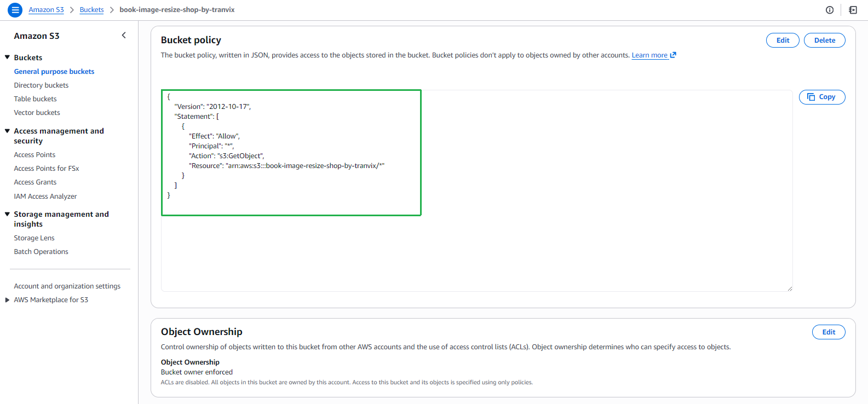Open Storage Lens
The image size is (868, 404).
coord(34,238)
